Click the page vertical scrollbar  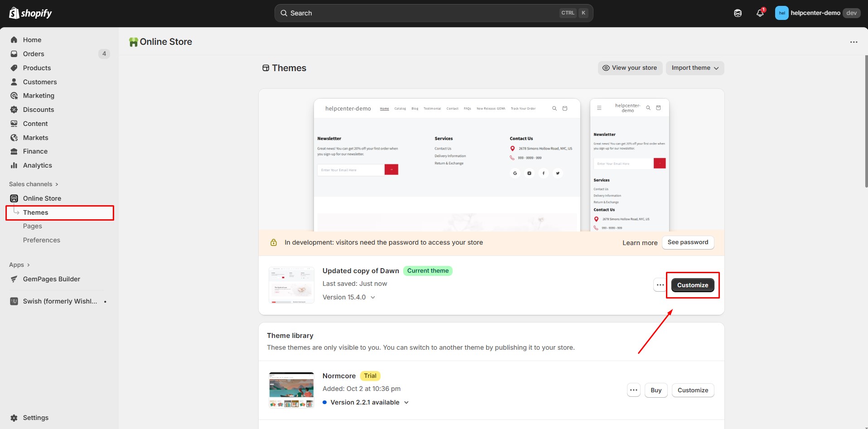(866, 121)
